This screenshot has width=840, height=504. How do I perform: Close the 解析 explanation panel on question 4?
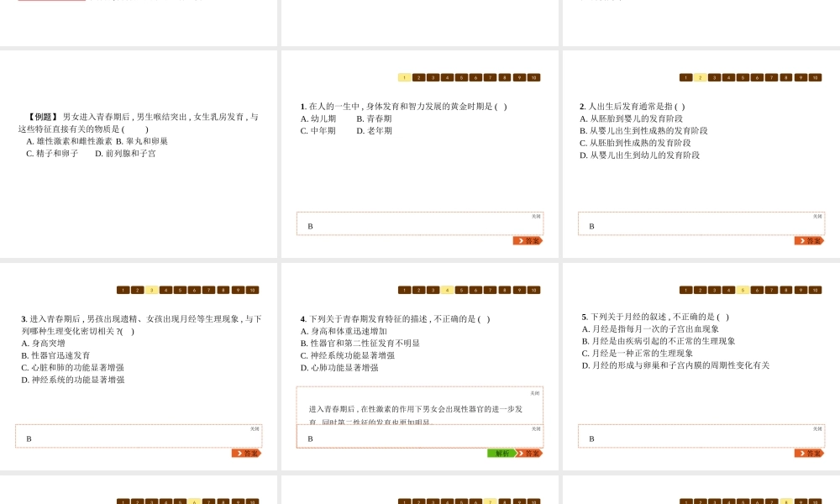[534, 393]
